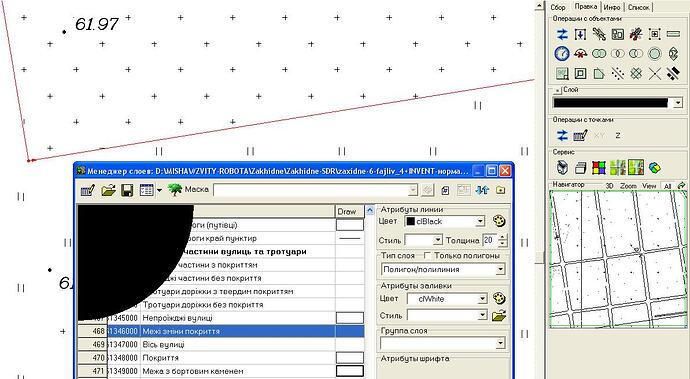Click the concentric circle buffer icon
Screen dimensions: 690x379
tap(654, 54)
